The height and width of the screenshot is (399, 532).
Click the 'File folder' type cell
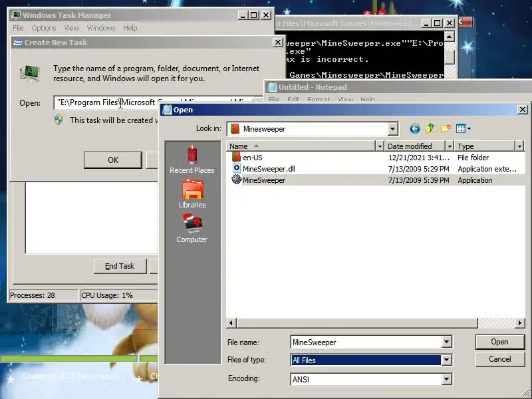473,158
